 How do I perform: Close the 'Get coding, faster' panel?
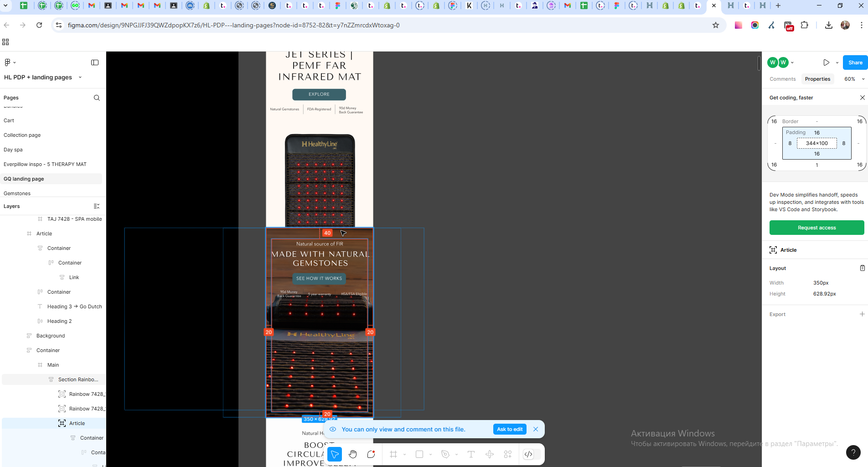click(x=862, y=98)
